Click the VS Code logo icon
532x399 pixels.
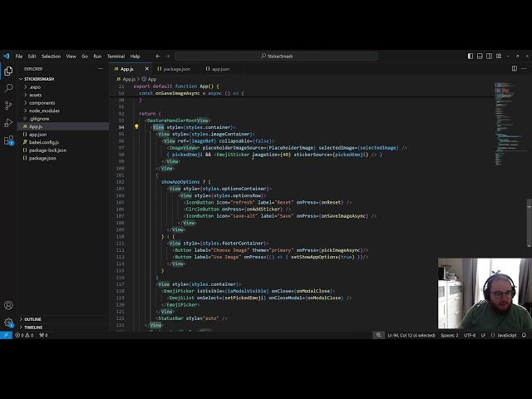6,56
